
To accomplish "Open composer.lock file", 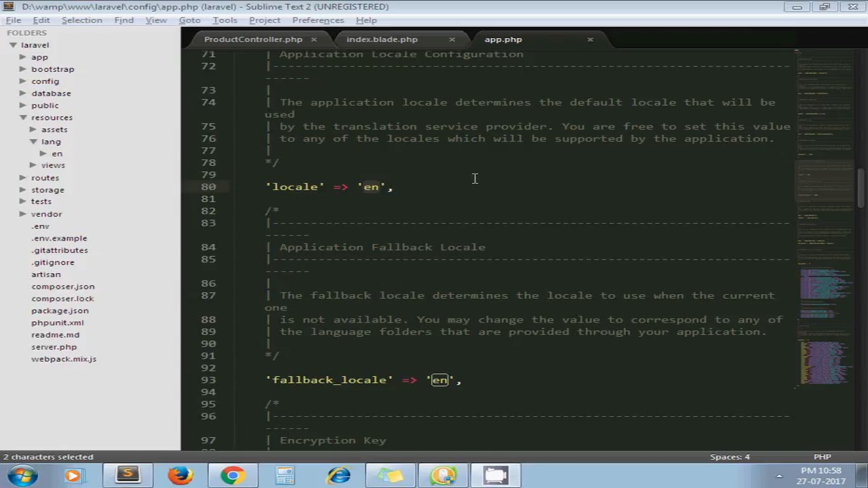I will (x=62, y=299).
